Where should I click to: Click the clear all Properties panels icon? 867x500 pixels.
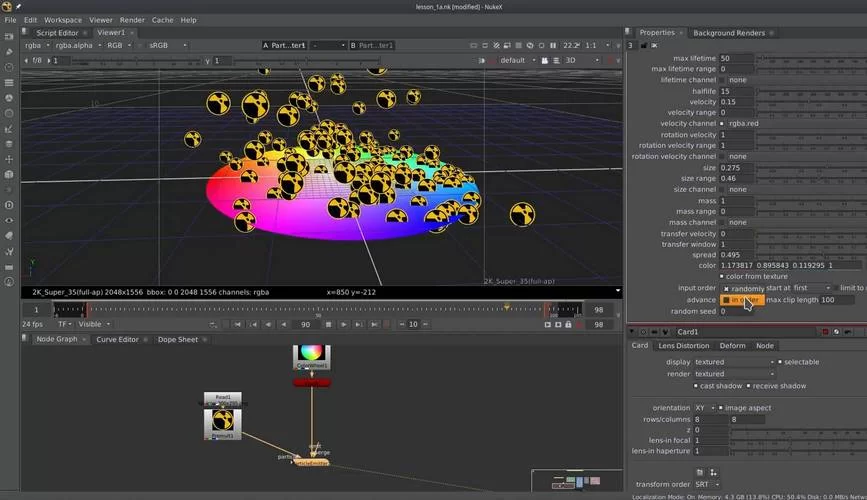655,45
